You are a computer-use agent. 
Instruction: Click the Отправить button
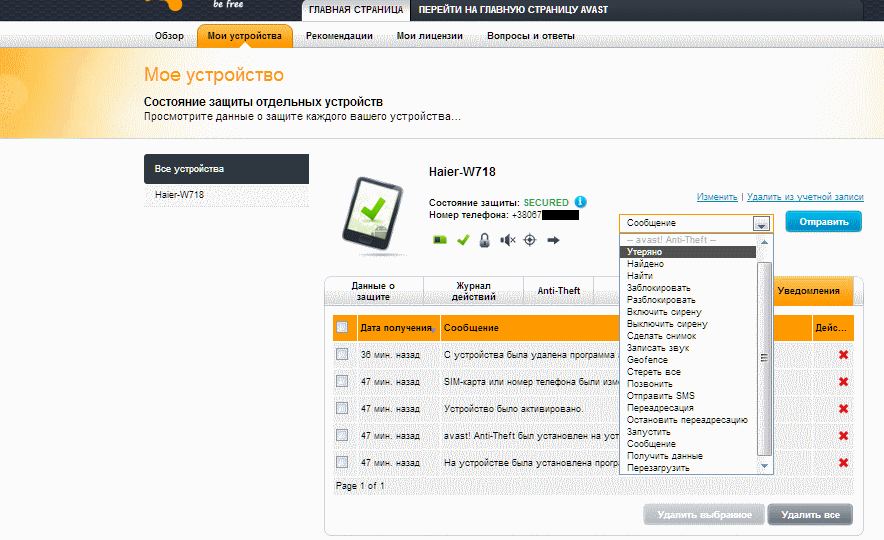click(x=823, y=222)
